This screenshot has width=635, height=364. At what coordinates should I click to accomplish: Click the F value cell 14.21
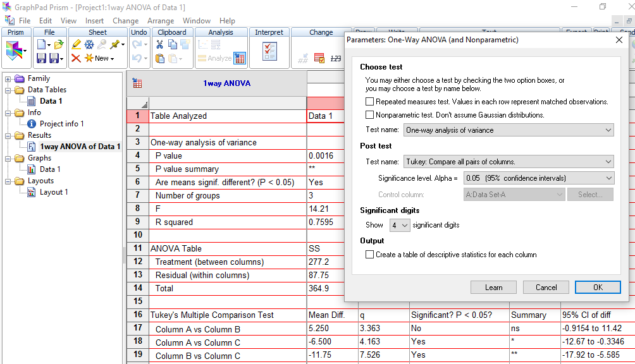(325, 209)
